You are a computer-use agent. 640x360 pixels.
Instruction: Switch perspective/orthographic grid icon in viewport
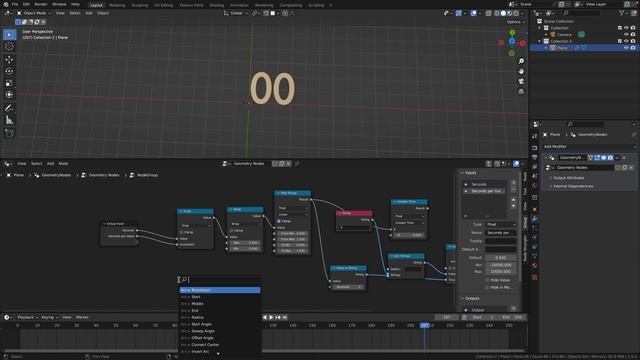[521, 92]
